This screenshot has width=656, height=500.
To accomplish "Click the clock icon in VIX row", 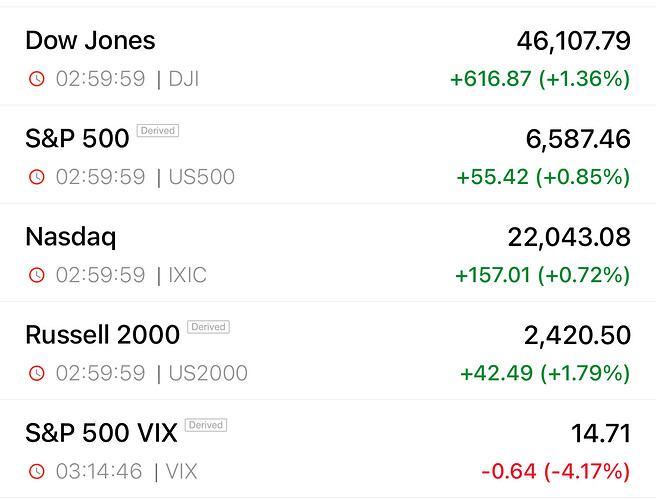I will 37,471.
